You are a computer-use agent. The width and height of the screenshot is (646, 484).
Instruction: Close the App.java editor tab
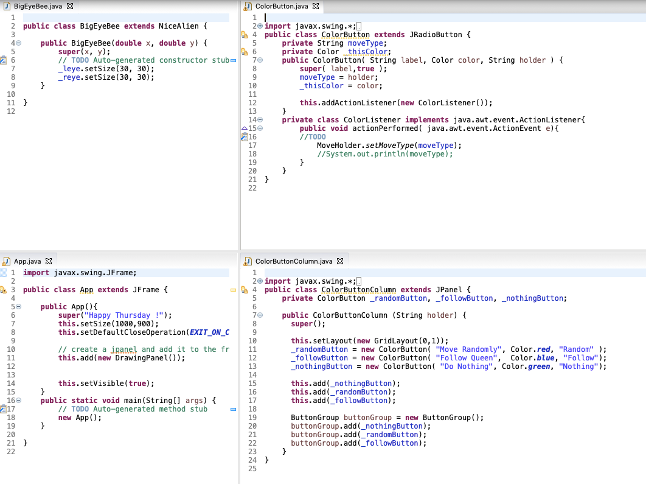pyautogui.click(x=49, y=261)
